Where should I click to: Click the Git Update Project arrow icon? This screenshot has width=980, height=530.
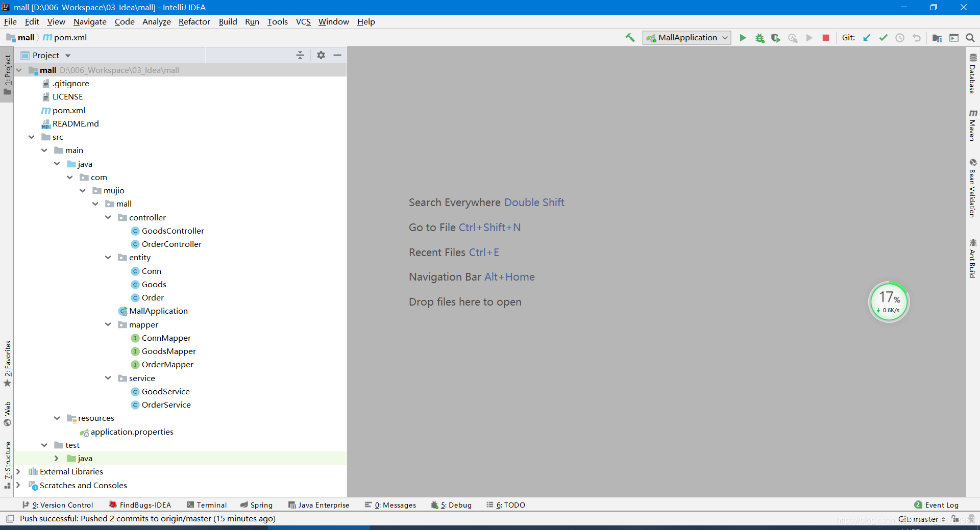867,38
